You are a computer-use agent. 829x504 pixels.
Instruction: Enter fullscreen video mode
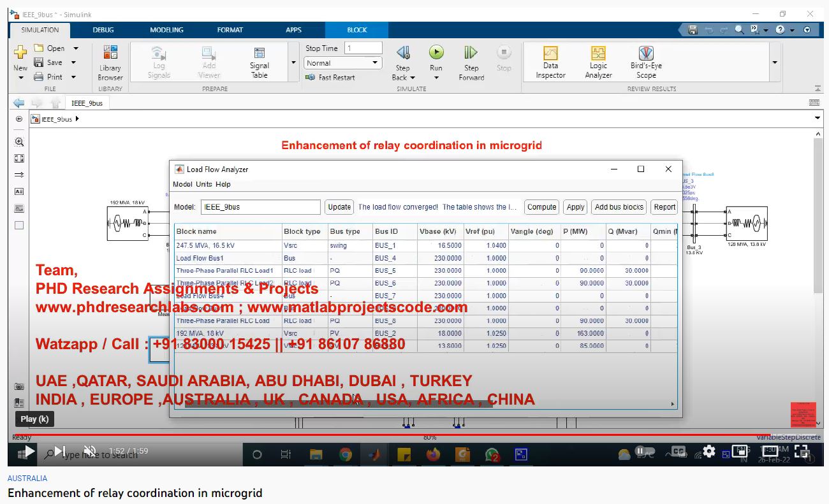coord(802,451)
